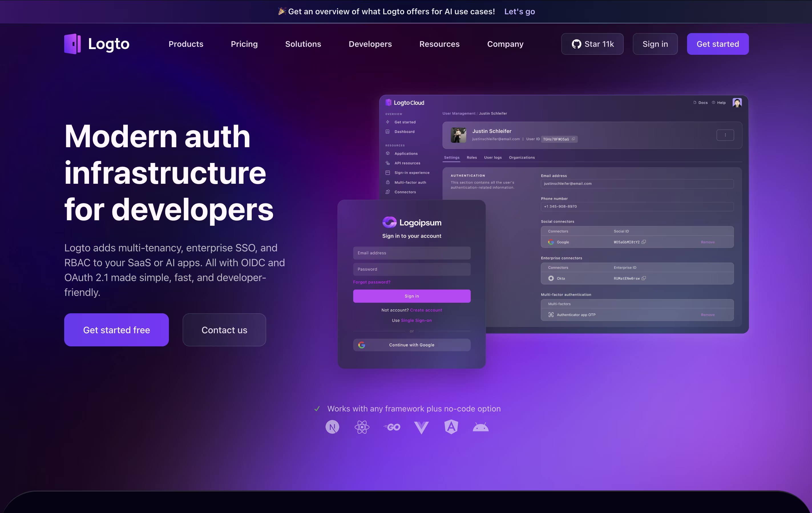Click the Get started header button
The image size is (812, 513).
[x=718, y=44]
